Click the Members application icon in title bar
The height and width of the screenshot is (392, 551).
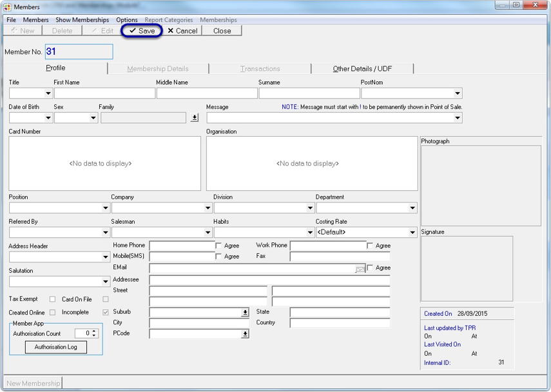[x=6, y=6]
